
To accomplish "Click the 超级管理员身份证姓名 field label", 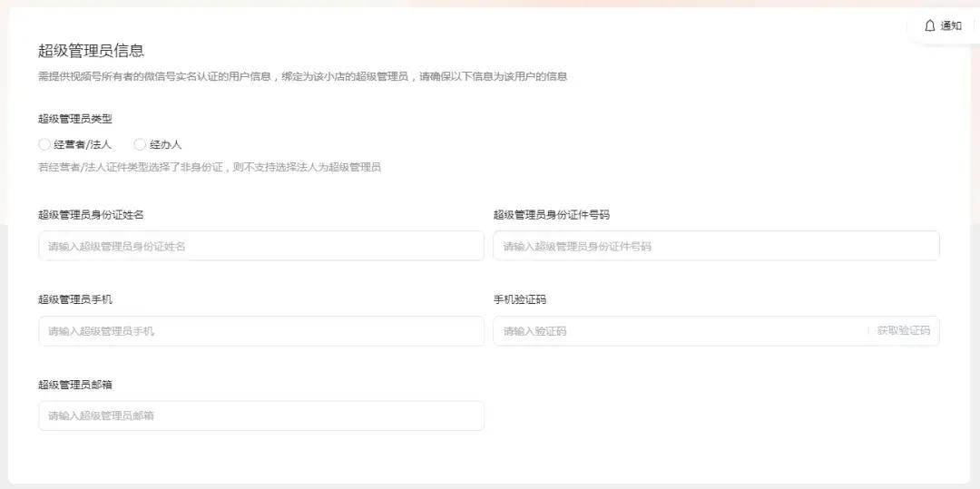I will (92, 215).
